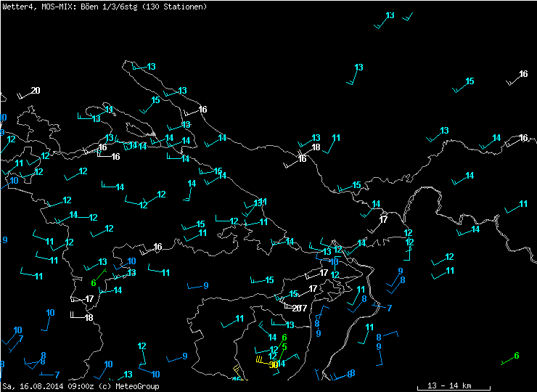The width and height of the screenshot is (537, 392).
Task: Click the green 5 gust value
Action: pyautogui.click(x=284, y=347)
